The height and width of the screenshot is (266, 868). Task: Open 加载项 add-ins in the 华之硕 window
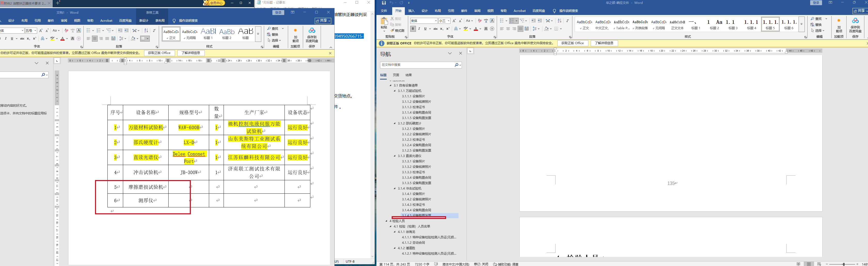click(839, 25)
